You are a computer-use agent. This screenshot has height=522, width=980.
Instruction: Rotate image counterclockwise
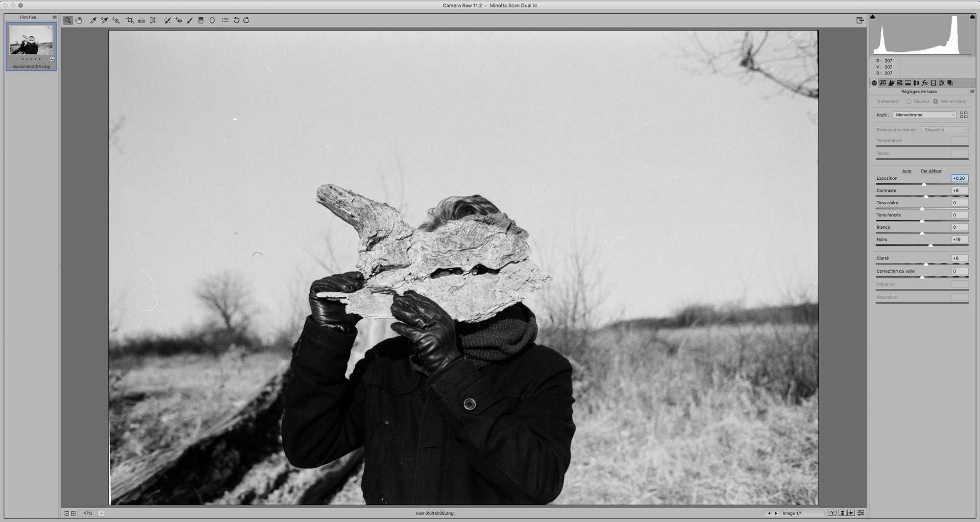(236, 20)
